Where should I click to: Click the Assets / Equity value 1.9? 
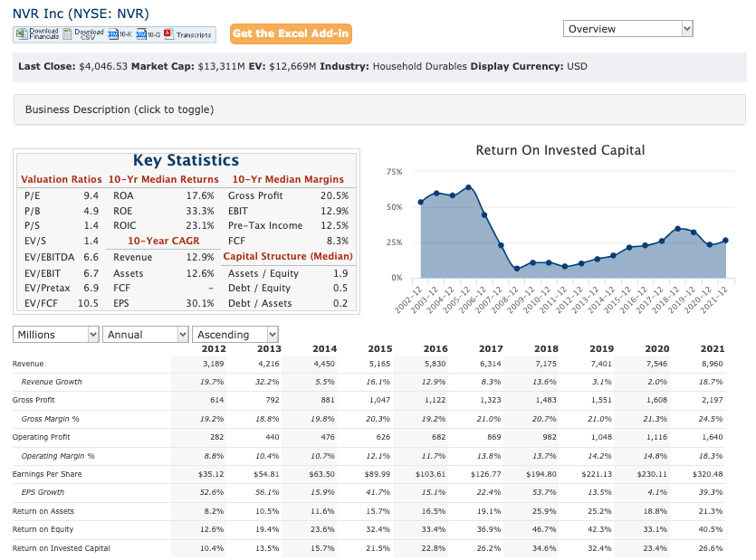(x=340, y=274)
